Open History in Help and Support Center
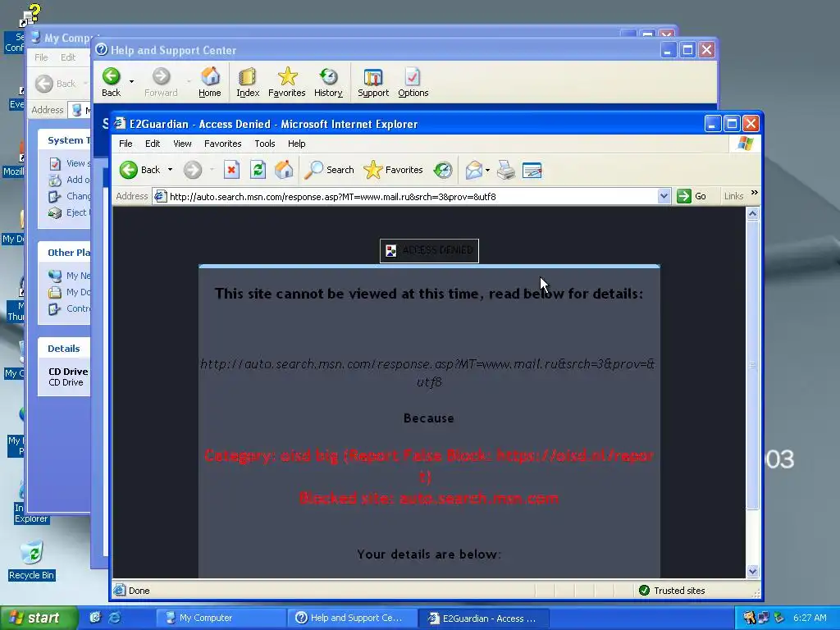840x630 pixels. click(328, 83)
